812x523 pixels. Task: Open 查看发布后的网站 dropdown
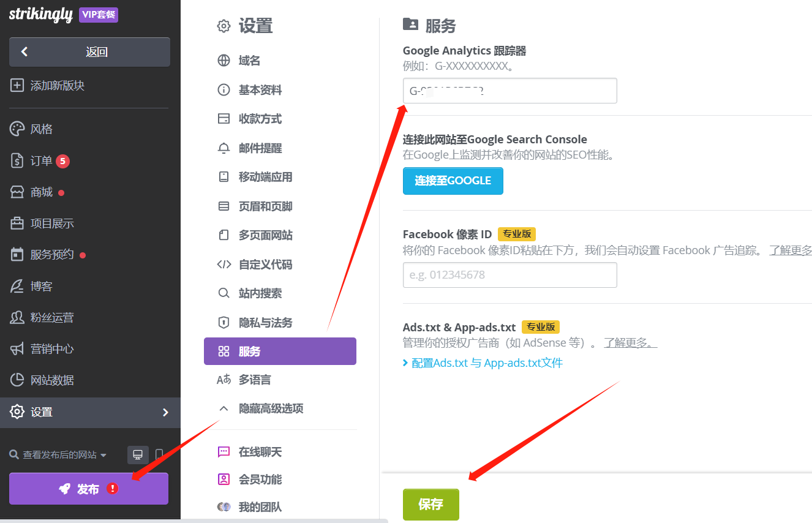pyautogui.click(x=58, y=455)
